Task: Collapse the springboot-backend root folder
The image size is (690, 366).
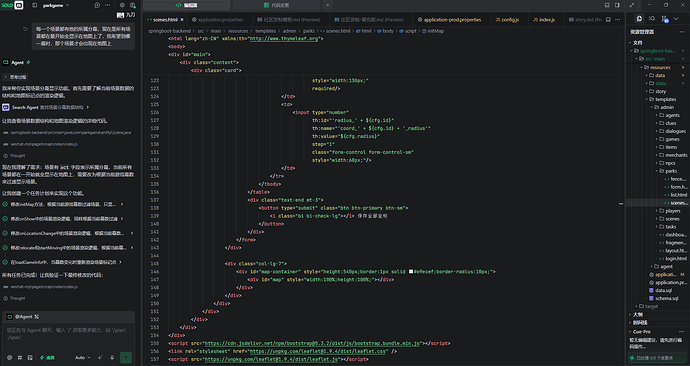Action: tap(658, 51)
